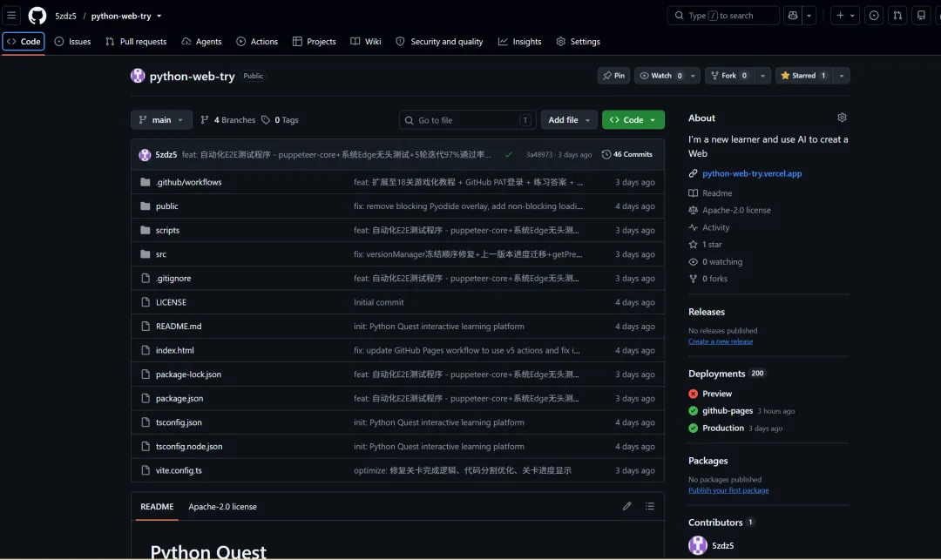Click the Production success status icon

[694, 428]
